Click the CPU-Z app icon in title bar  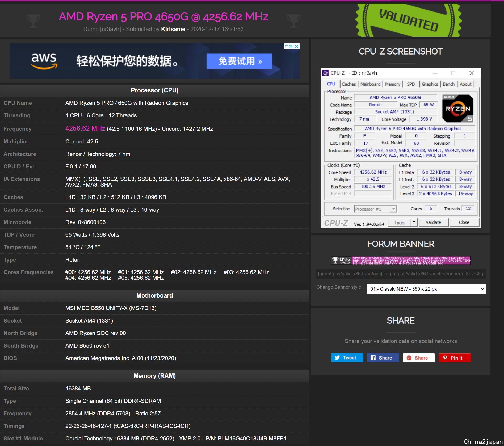[325, 73]
